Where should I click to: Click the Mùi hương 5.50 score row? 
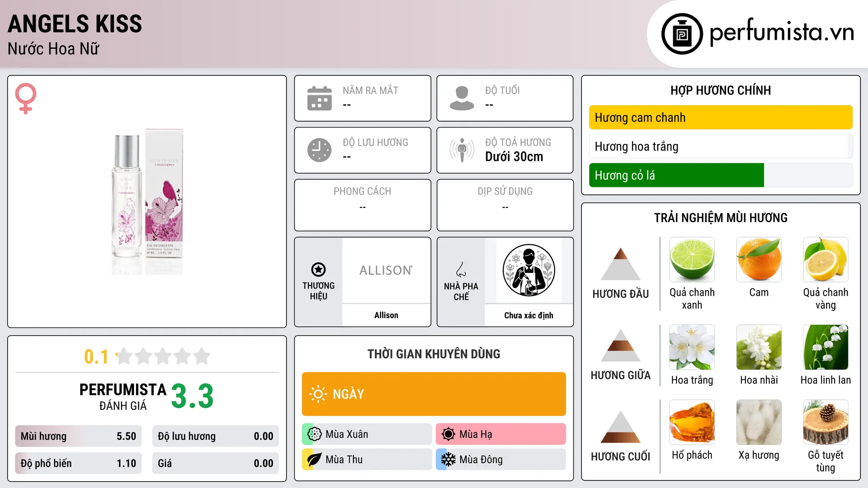pyautogui.click(x=78, y=436)
